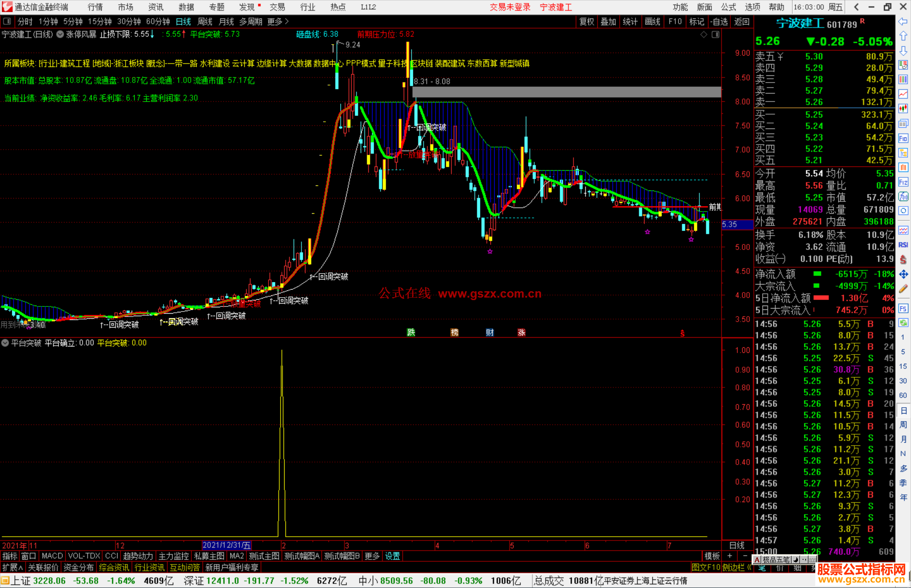Click the panel layout icon atop main chart
This screenshot has width=911, height=588.
[x=715, y=35]
